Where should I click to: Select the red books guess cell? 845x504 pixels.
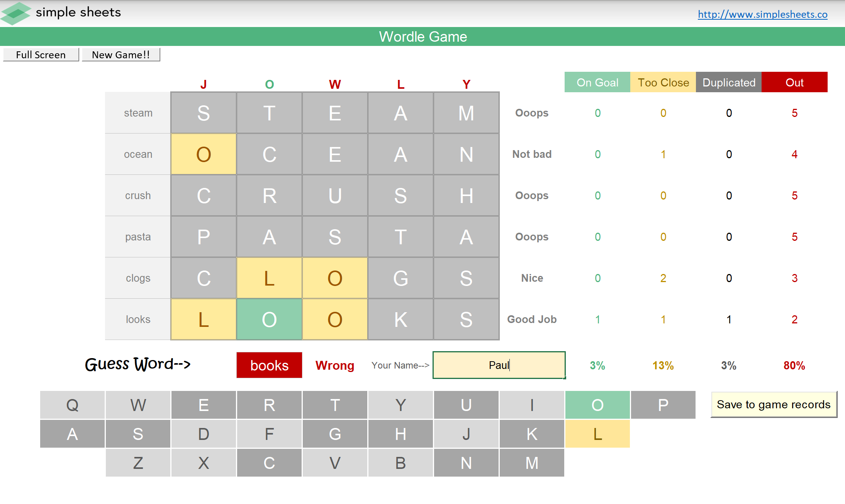[x=269, y=365]
